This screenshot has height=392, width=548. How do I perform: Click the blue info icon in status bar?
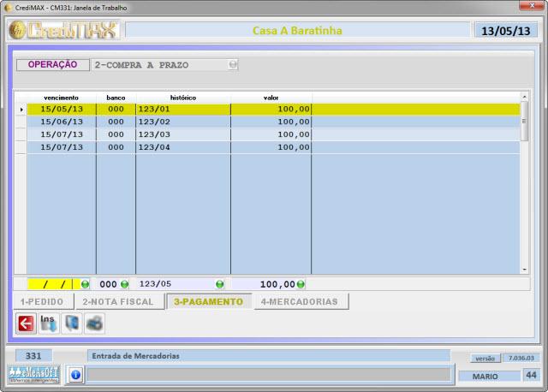click(x=75, y=374)
